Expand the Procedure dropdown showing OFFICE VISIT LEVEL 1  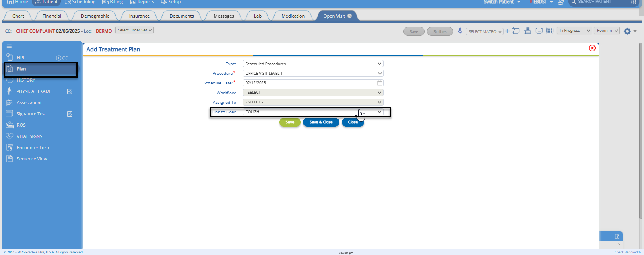pyautogui.click(x=313, y=73)
